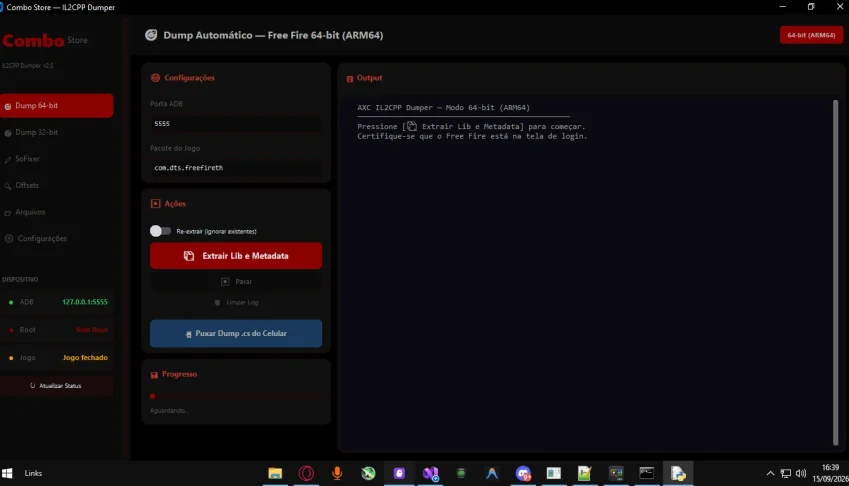Click the Dump Automático header icon
This screenshot has height=486, width=849.
pos(151,35)
